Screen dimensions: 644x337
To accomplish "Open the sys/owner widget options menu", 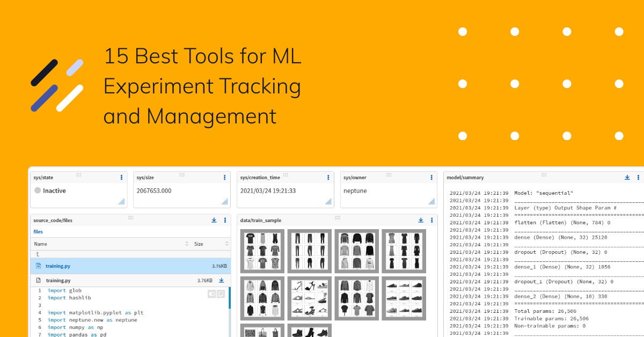I will 430,177.
